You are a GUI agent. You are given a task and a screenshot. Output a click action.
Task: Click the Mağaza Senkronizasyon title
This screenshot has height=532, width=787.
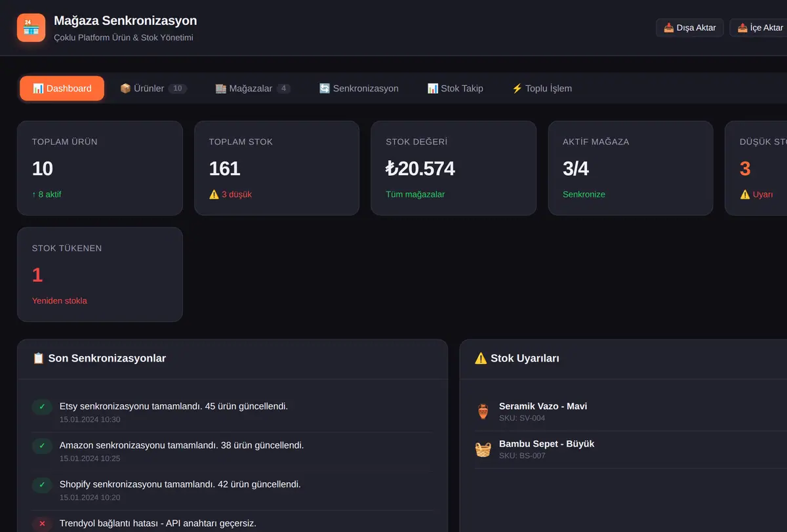tap(125, 21)
